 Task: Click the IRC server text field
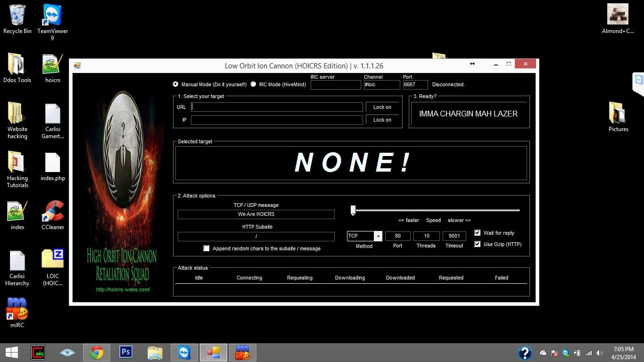[336, 85]
